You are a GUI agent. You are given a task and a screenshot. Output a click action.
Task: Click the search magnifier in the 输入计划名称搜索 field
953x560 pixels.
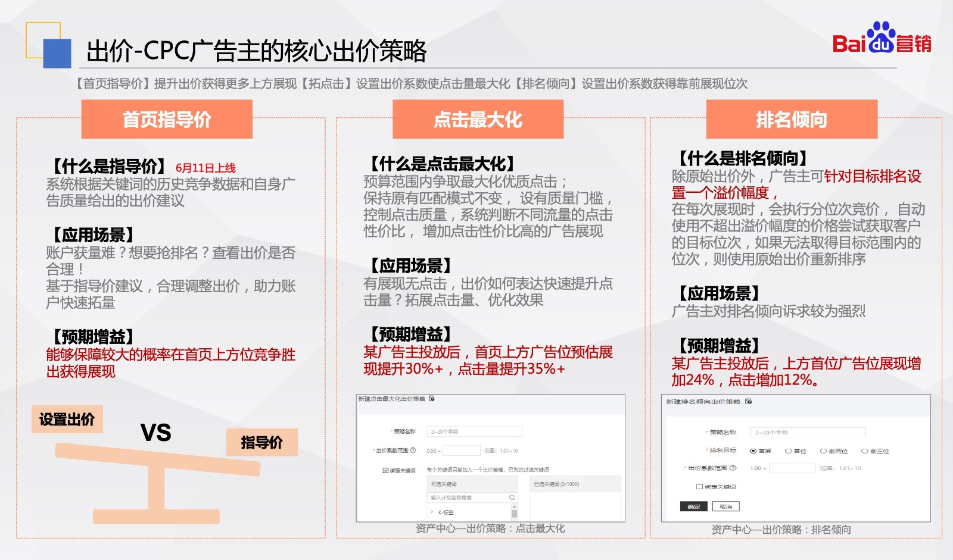click(x=512, y=498)
